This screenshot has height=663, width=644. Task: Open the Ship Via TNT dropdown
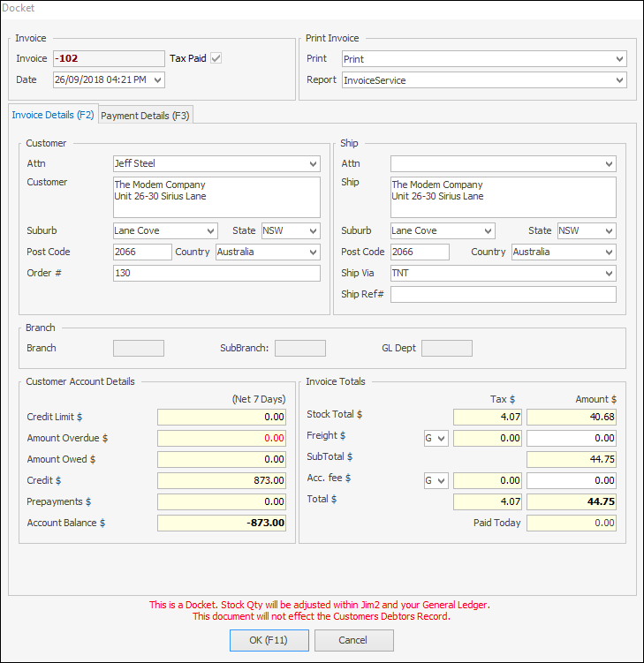(609, 274)
